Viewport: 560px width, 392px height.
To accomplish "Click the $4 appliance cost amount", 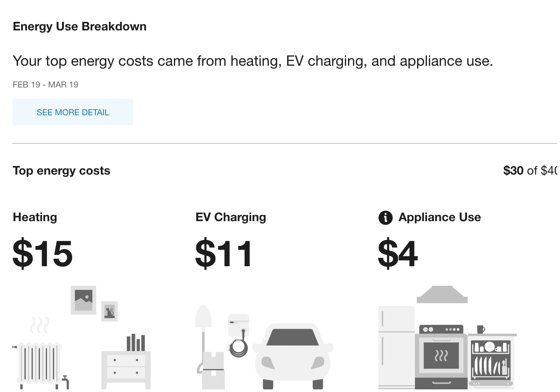I will 398,254.
